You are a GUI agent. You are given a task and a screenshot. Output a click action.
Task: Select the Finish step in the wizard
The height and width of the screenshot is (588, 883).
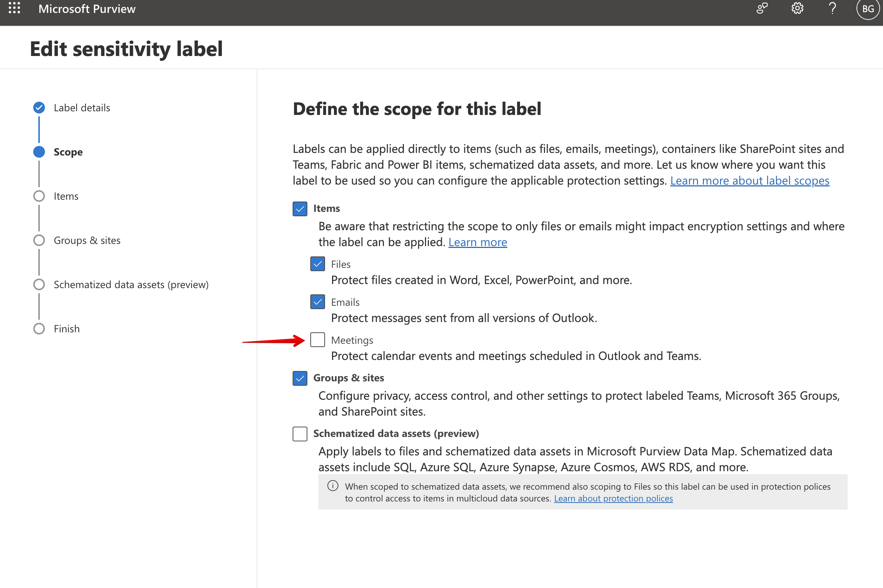[66, 329]
